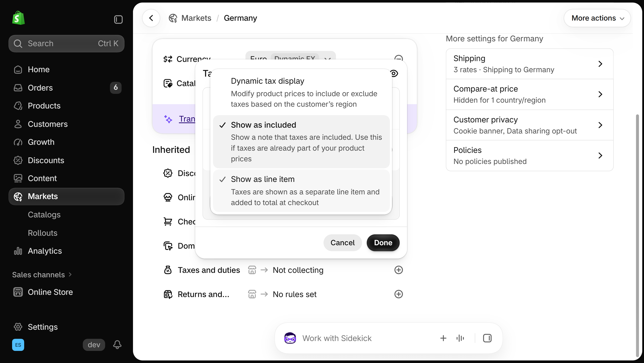The height and width of the screenshot is (363, 644).
Task: Confirm the dialog with Done
Action: (x=383, y=243)
